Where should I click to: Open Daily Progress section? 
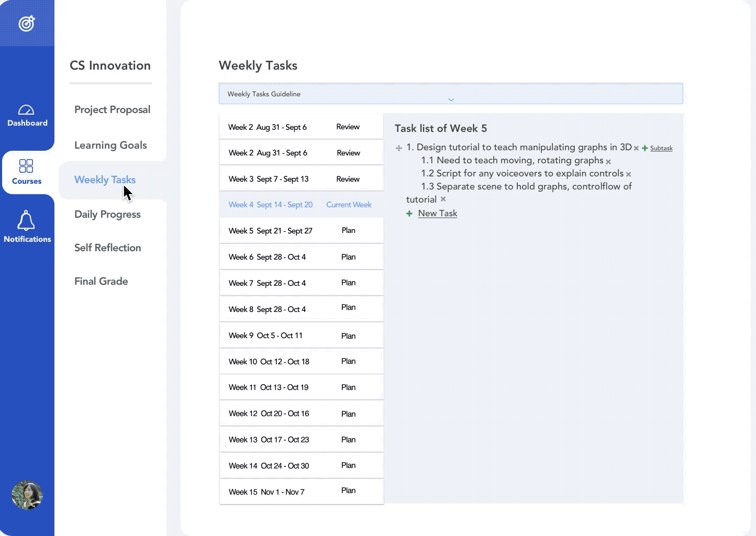pos(107,214)
